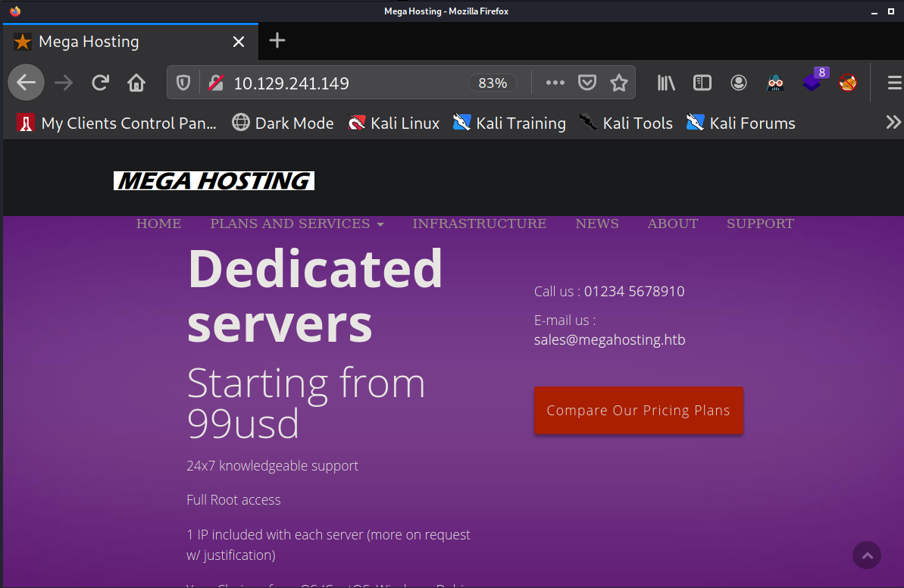Image resolution: width=904 pixels, height=588 pixels.
Task: Open the Kali Forums bookmark
Action: tap(741, 123)
